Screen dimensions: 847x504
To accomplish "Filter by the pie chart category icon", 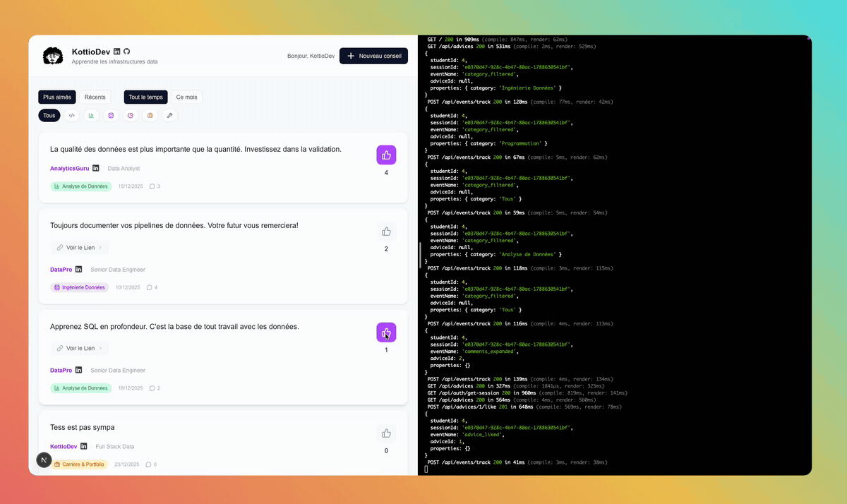I will 130,115.
